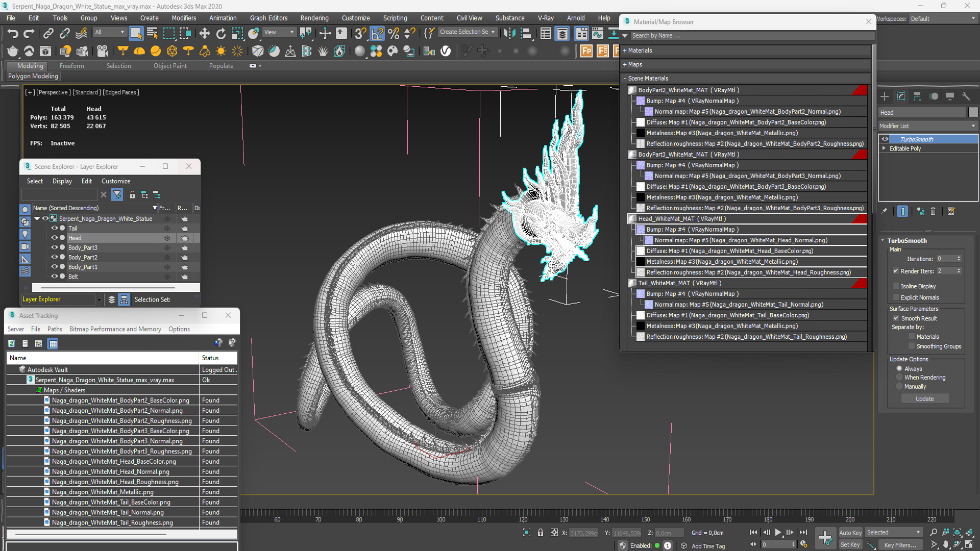Image resolution: width=980 pixels, height=551 pixels.
Task: Click Remove modifier trash icon
Action: 933,211
